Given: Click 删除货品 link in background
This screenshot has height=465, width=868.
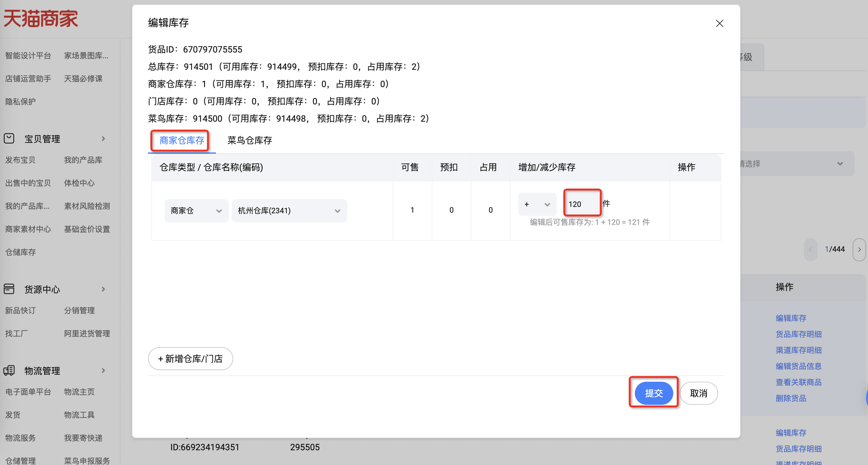Looking at the screenshot, I should pos(790,398).
